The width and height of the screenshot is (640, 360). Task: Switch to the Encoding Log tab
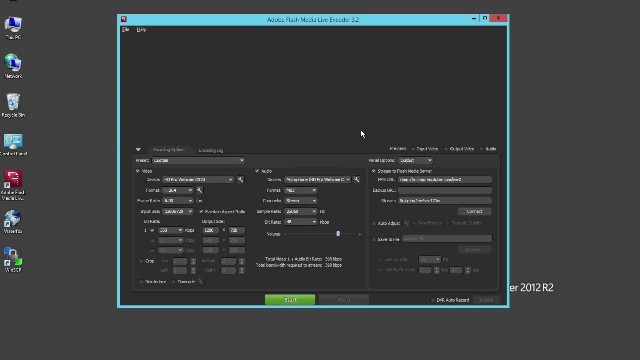(211, 150)
